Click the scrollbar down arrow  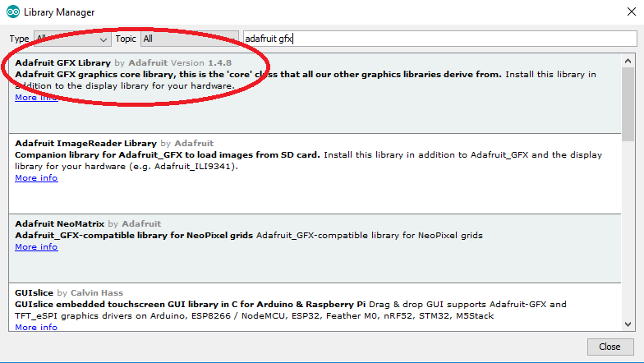click(x=628, y=324)
